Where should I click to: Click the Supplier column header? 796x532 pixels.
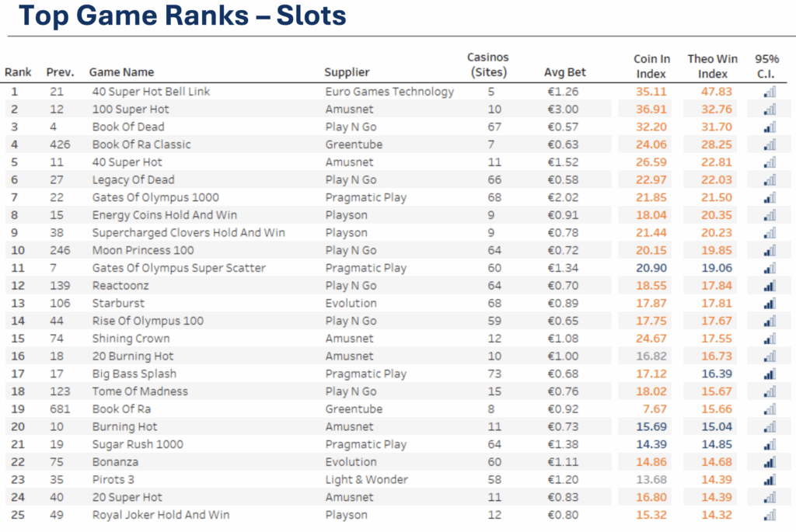[347, 72]
